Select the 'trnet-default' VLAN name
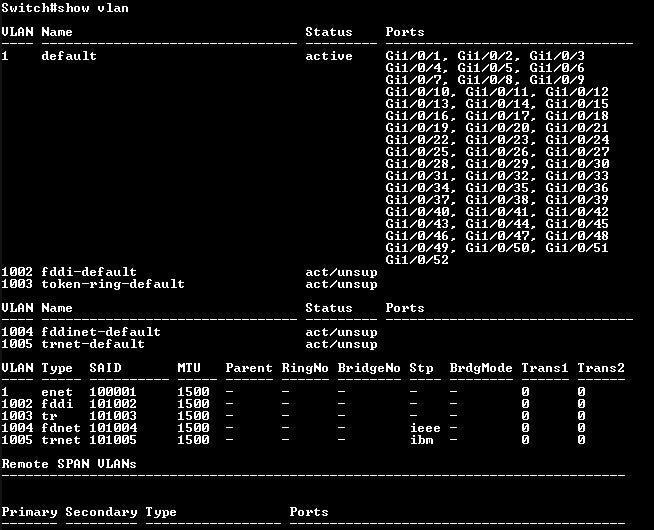This screenshot has height=530, width=654. (x=93, y=344)
